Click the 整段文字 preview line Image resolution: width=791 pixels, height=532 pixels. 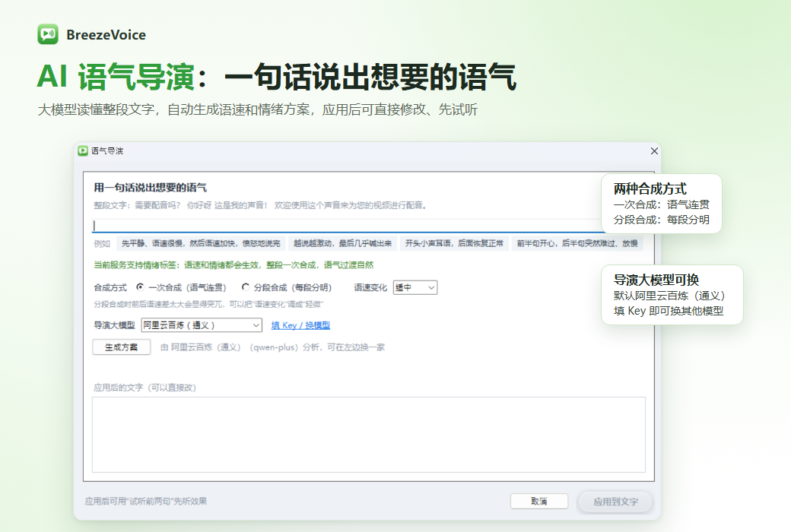coord(261,205)
